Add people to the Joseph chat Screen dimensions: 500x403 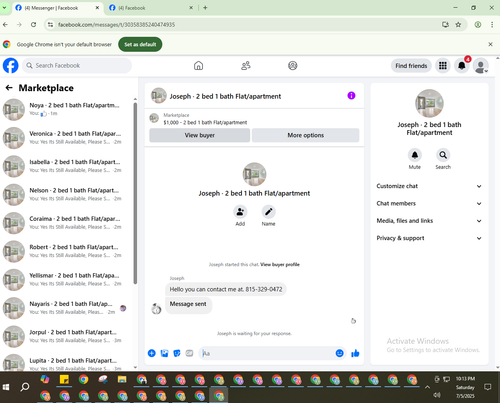(x=240, y=212)
